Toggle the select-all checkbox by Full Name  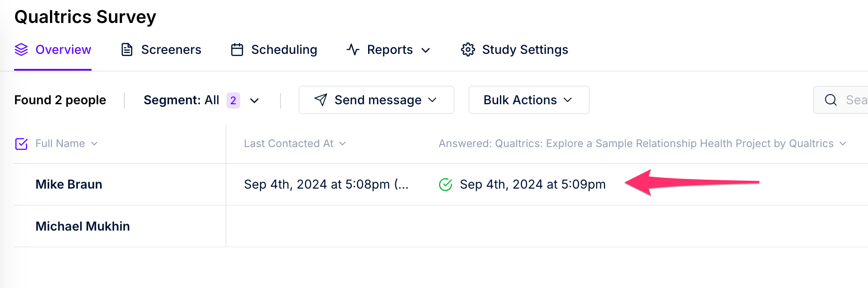tap(21, 144)
